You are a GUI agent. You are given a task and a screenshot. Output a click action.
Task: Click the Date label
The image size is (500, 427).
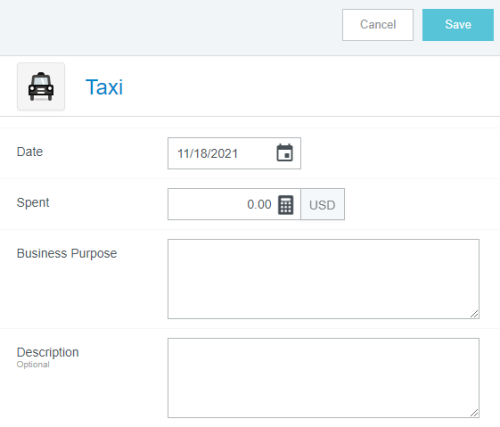click(30, 152)
